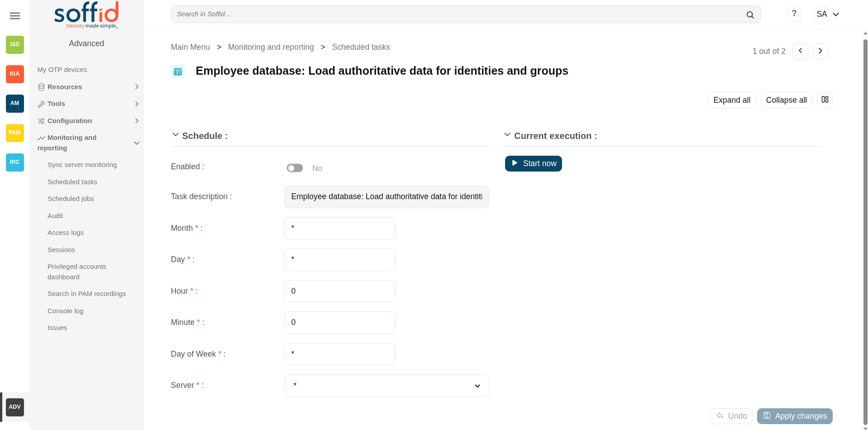Open the Server dropdown

pyautogui.click(x=386, y=386)
